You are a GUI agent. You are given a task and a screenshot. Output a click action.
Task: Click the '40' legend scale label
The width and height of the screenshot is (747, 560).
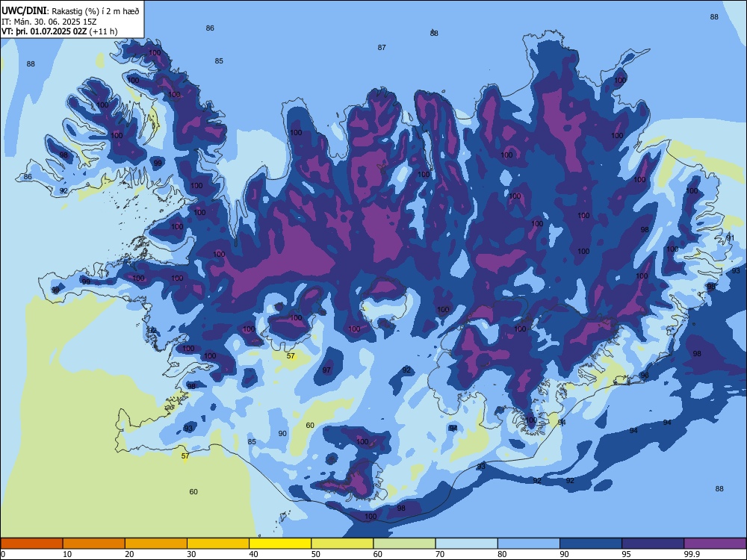[254, 554]
